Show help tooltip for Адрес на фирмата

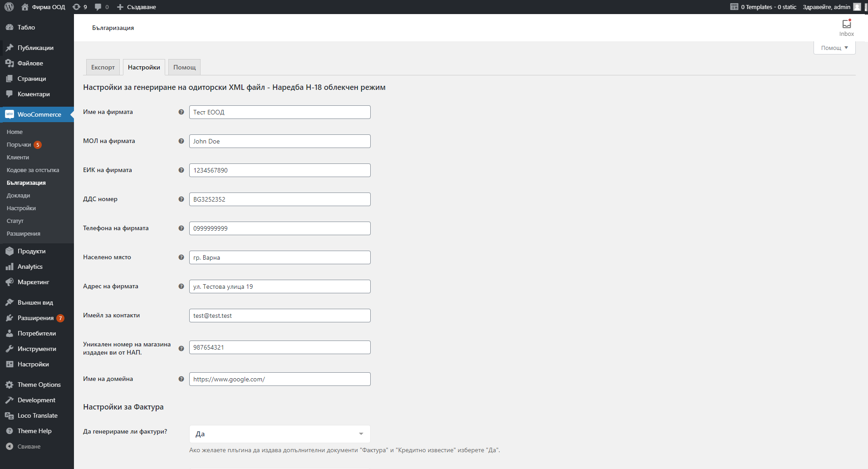tap(181, 286)
